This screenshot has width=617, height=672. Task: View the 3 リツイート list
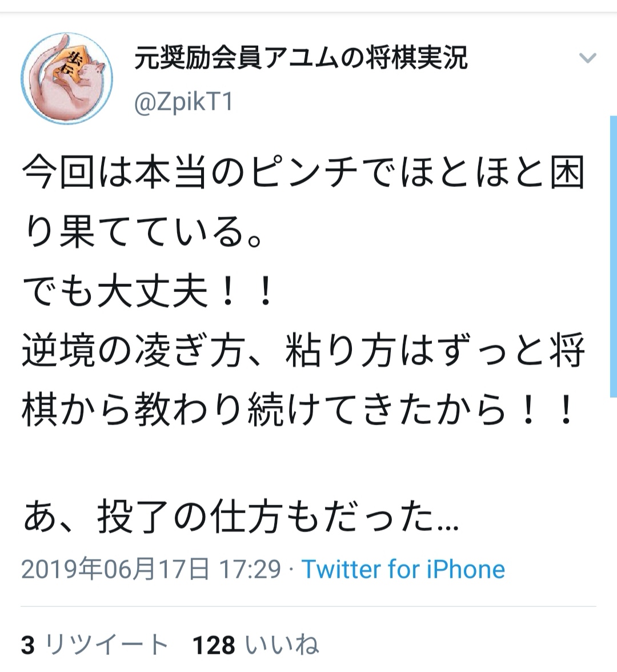point(94,645)
